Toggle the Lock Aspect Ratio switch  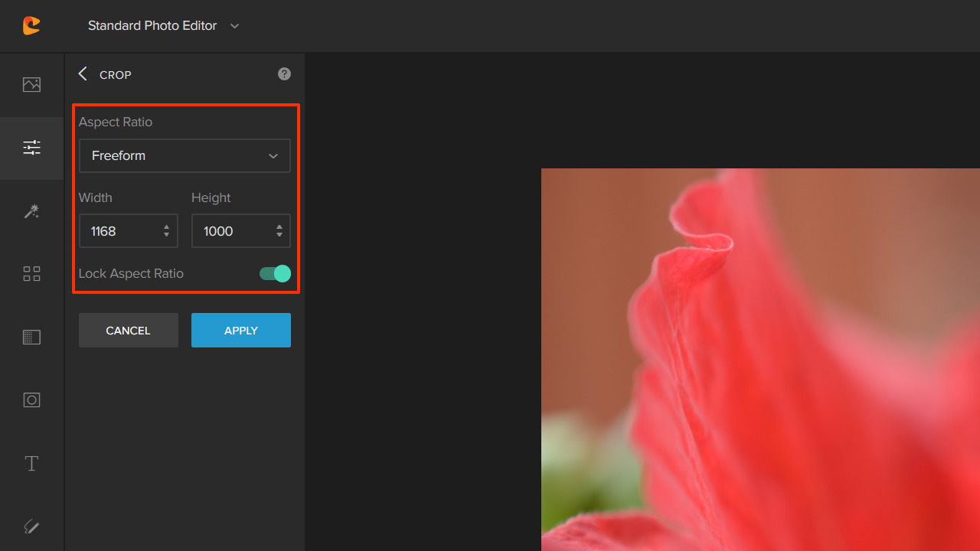[x=275, y=273]
